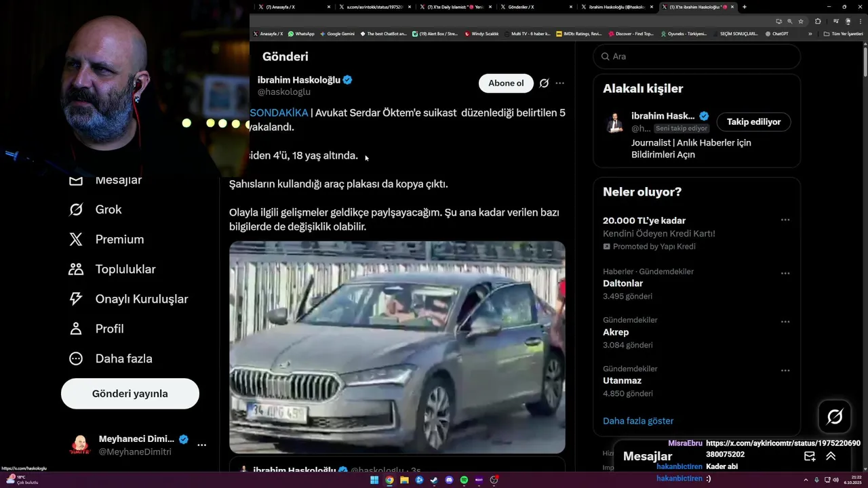Open the ChatGPT bookmark
868x488 pixels.
(776, 34)
